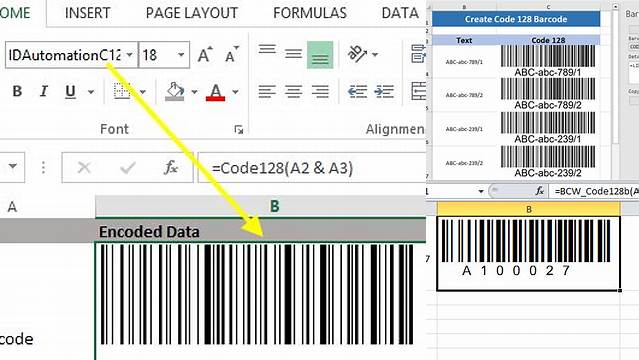Open Font dialog launcher in Font group
The width and height of the screenshot is (639, 360).
tap(239, 130)
